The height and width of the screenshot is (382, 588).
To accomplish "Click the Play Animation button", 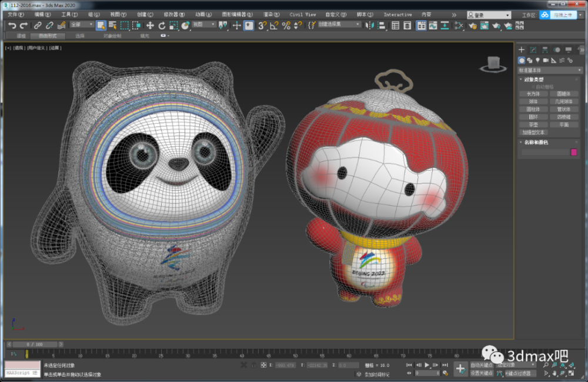I will coord(427,365).
